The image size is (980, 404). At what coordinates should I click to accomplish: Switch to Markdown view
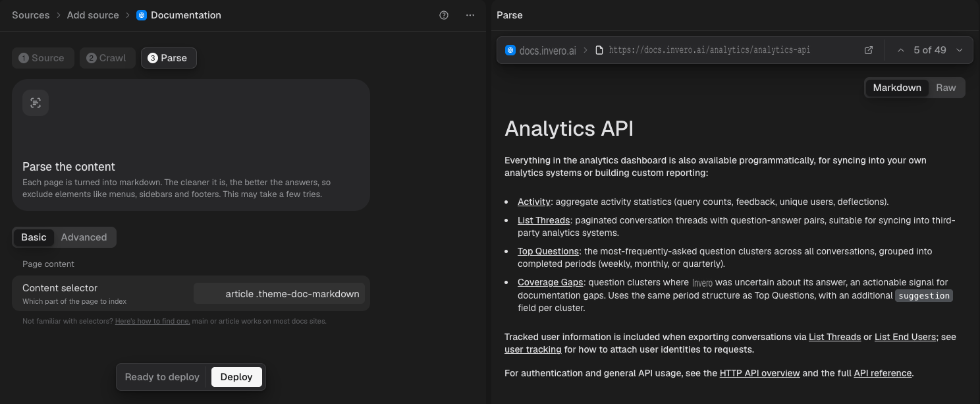coord(896,88)
